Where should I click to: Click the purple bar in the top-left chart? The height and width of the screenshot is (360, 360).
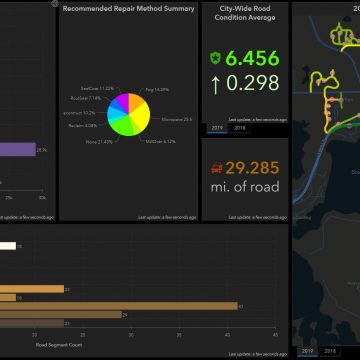[18, 149]
